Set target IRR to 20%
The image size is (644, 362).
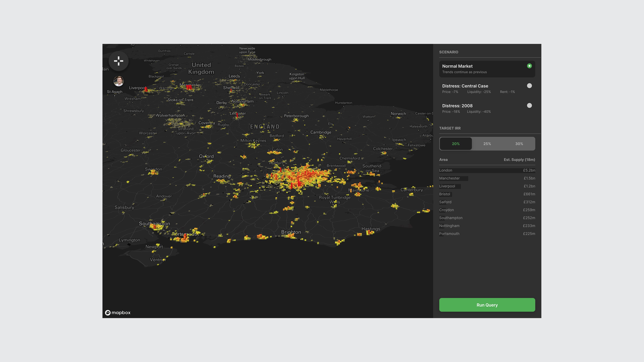point(455,144)
